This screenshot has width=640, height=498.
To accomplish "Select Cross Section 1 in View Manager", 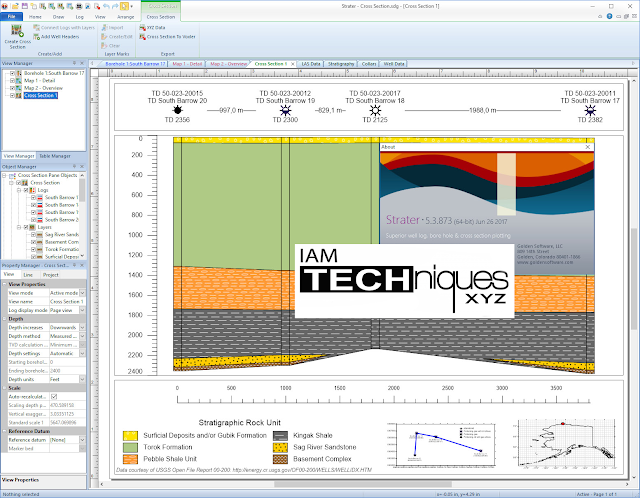I will [x=40, y=95].
